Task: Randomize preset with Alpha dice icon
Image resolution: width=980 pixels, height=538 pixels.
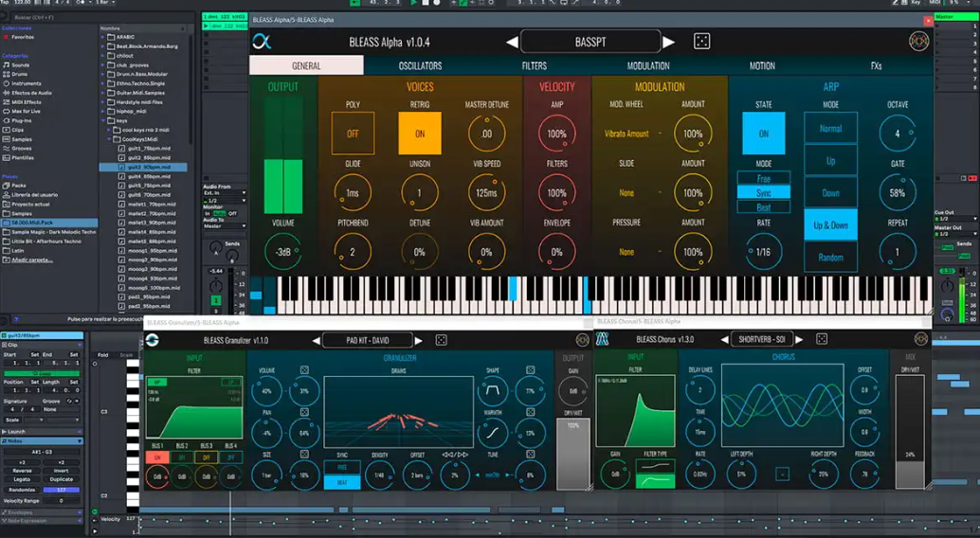Action: [701, 42]
